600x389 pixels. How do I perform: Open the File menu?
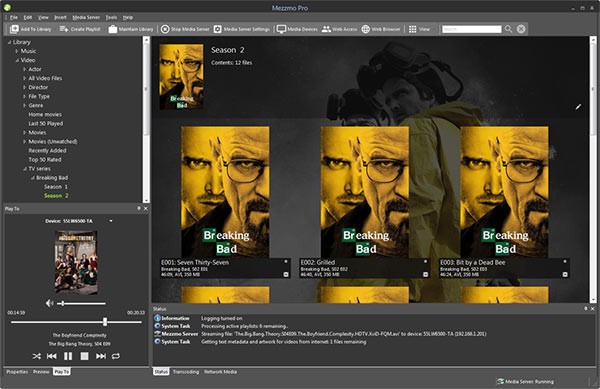[x=14, y=17]
